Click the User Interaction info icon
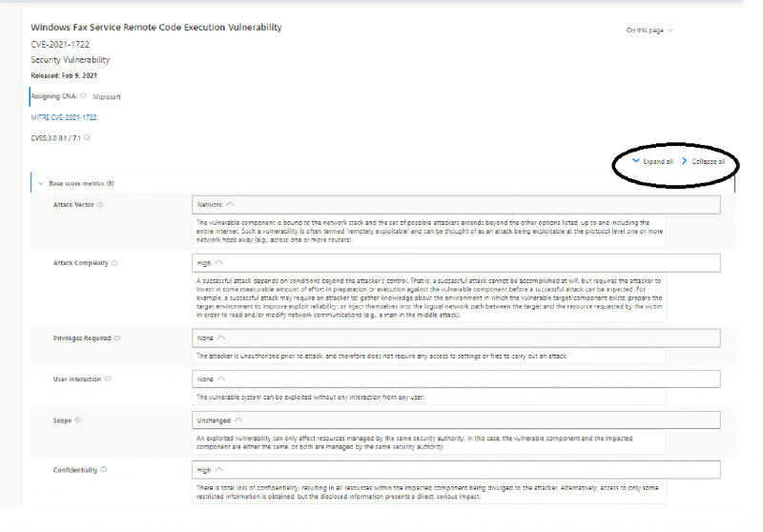This screenshot has height=532, width=763. 108,379
